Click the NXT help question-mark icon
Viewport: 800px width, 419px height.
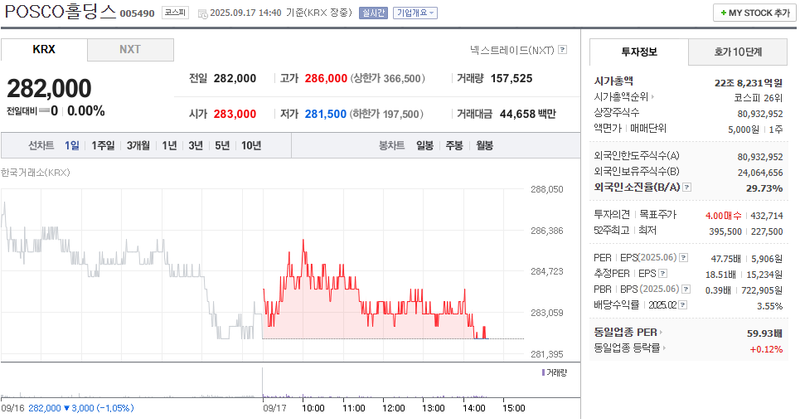pyautogui.click(x=562, y=50)
